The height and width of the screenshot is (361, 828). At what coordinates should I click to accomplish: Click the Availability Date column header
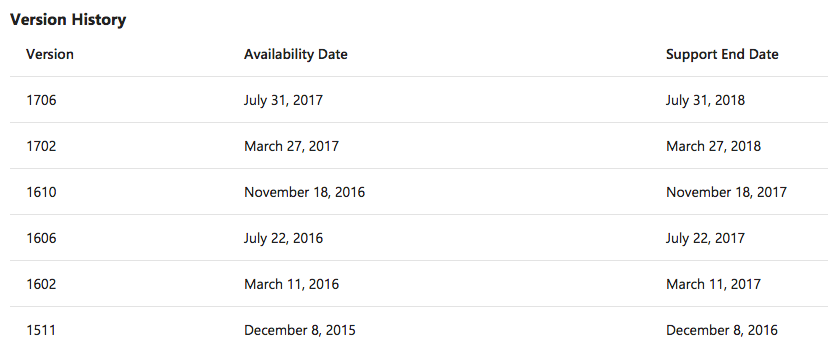tap(296, 54)
